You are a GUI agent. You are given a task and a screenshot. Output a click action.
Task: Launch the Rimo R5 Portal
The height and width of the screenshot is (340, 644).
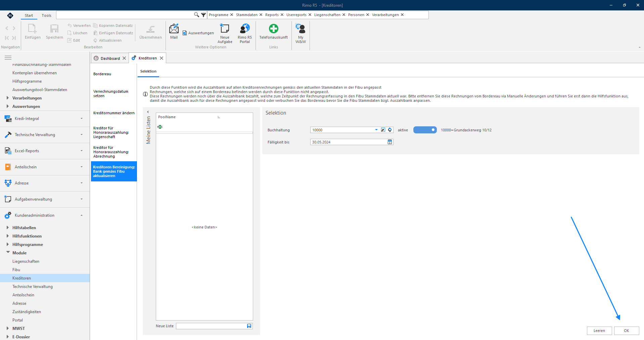[245, 33]
